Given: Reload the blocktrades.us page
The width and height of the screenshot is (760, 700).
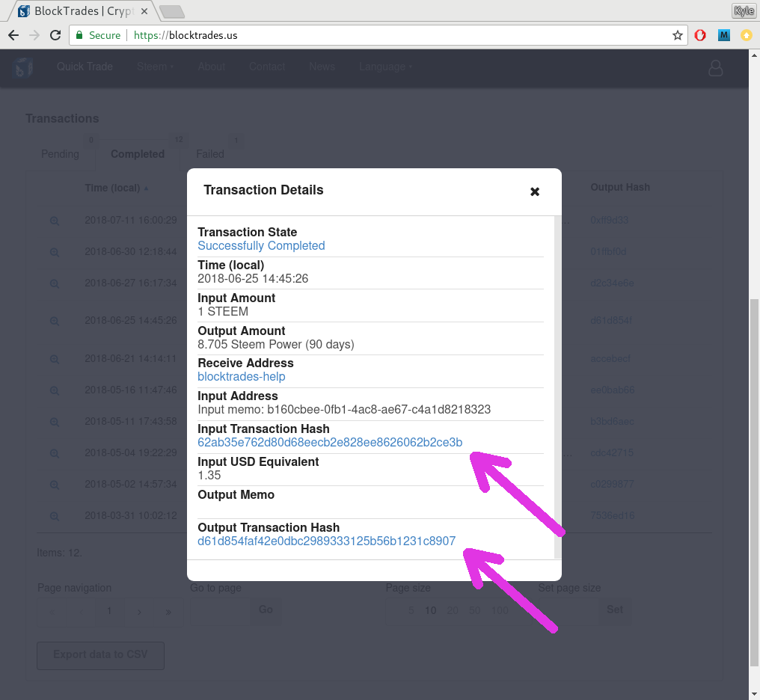Looking at the screenshot, I should click(x=56, y=35).
